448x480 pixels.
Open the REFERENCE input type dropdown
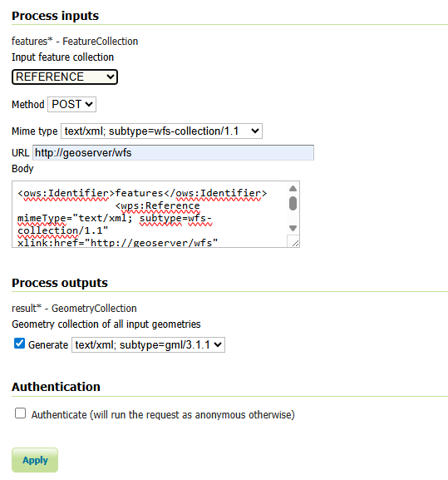click(65, 77)
